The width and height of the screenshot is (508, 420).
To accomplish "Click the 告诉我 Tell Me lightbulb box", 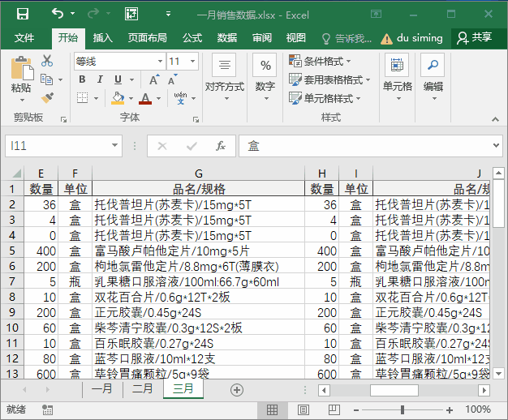I will (347, 39).
